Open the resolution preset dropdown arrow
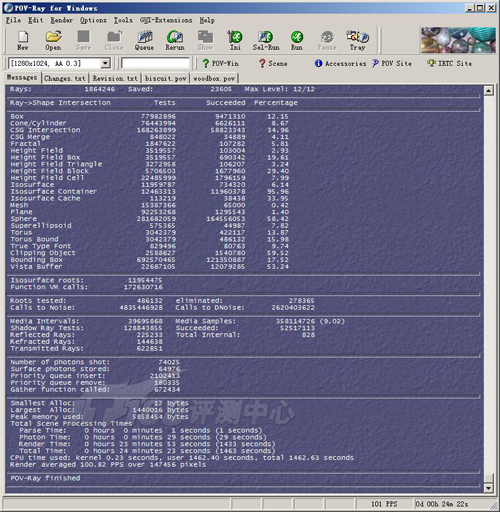The image size is (500, 512). [105, 63]
